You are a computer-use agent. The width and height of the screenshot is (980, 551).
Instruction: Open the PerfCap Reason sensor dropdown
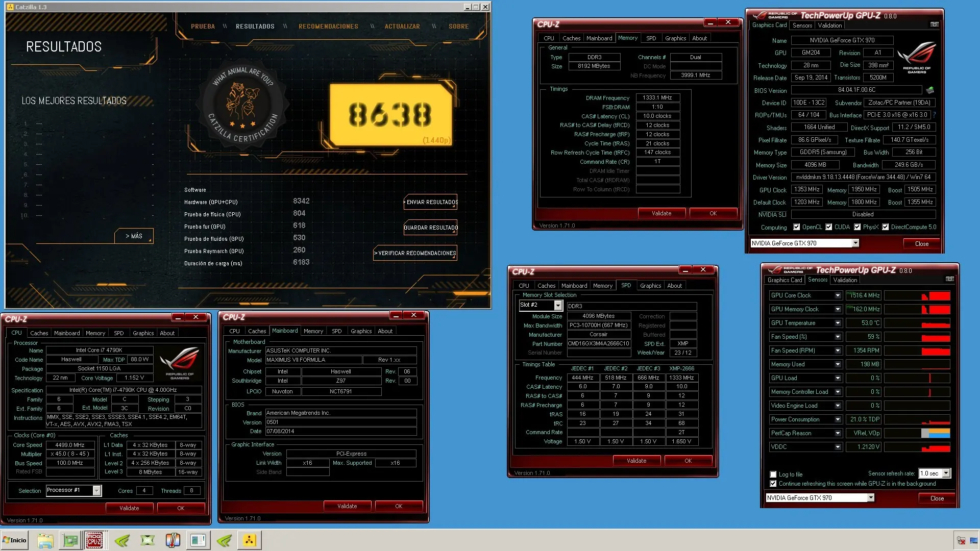tap(838, 433)
